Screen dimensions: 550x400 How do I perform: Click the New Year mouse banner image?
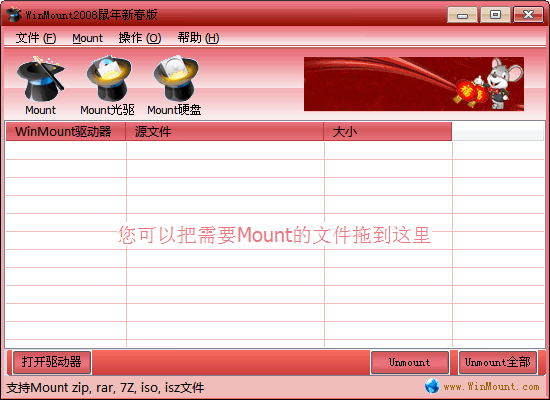(414, 84)
